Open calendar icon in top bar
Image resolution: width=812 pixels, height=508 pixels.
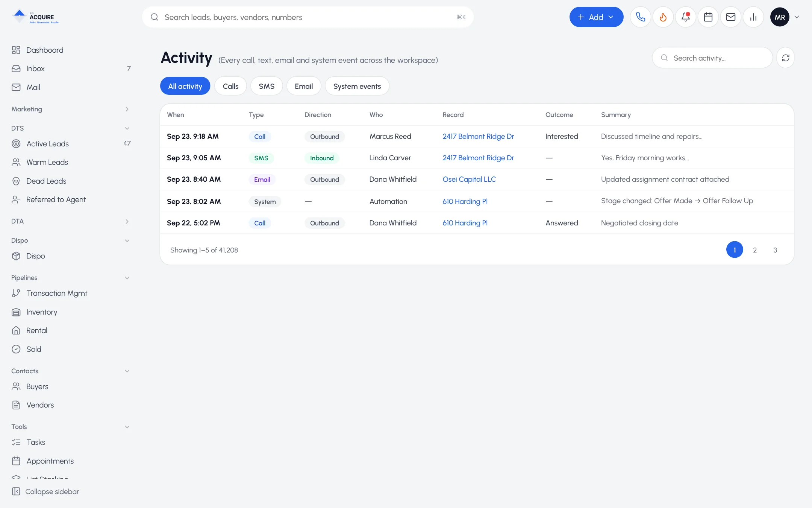point(708,17)
